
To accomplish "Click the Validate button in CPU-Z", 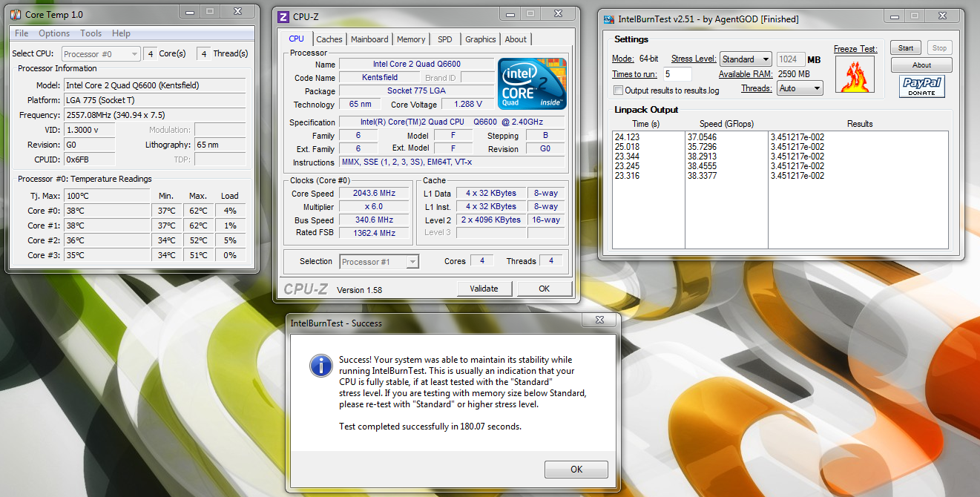I will click(484, 289).
